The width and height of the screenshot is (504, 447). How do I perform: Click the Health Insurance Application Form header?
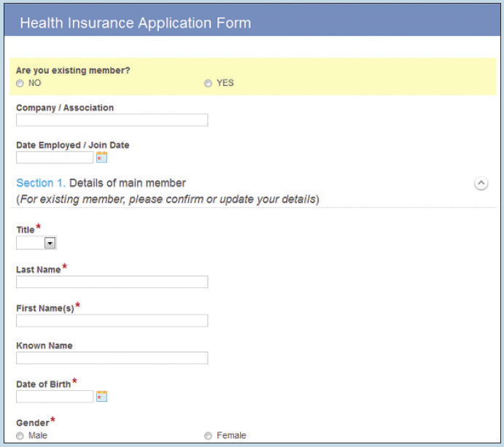click(136, 23)
